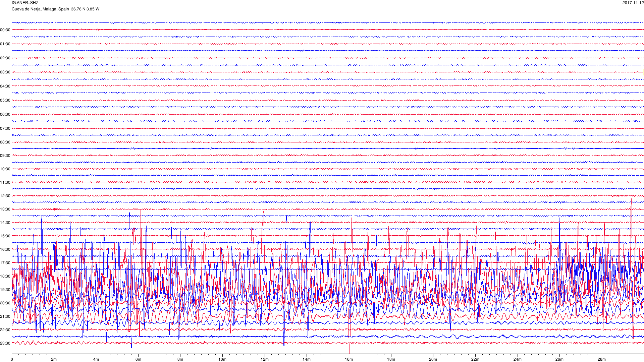This screenshot has width=644, height=362.
Task: Click the 18:30 time label
Action: [x=5, y=276]
